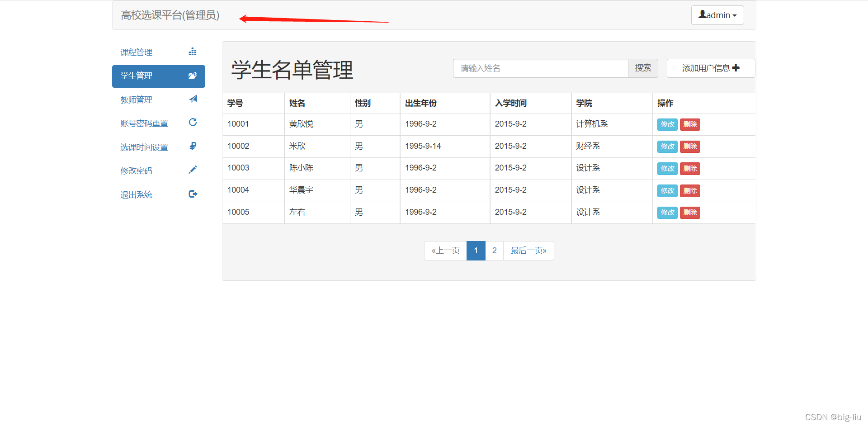Screen dimensions: 868x426
Task: Click the logout system exit icon
Action: [x=193, y=194]
